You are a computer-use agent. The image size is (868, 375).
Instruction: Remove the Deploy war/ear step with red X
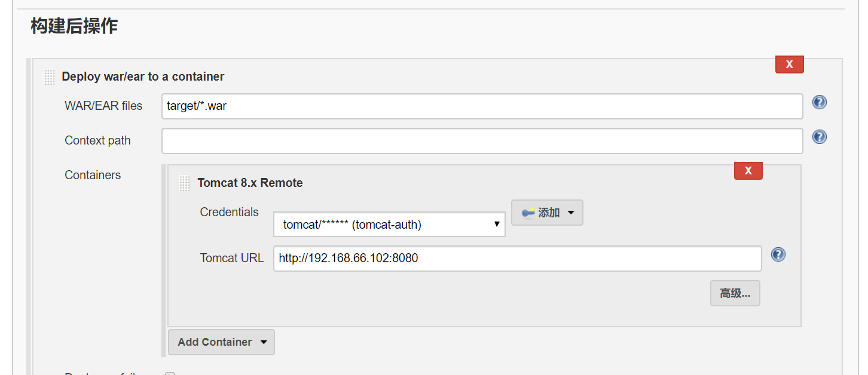click(x=789, y=64)
